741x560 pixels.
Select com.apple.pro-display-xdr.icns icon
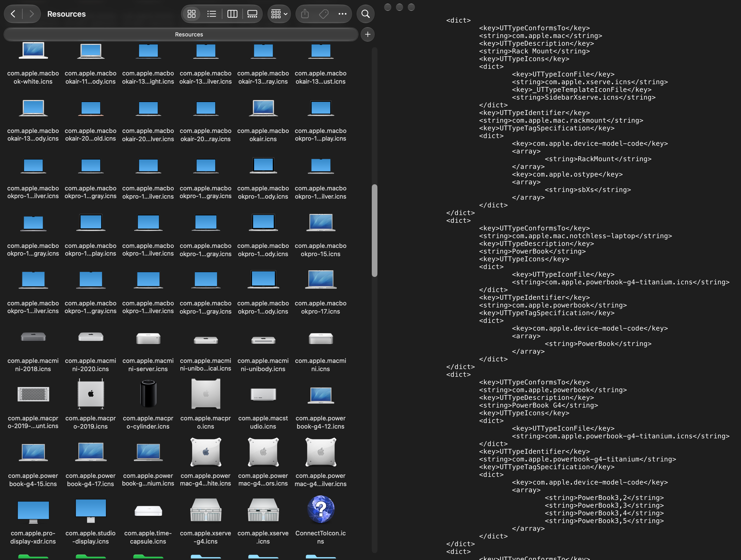pyautogui.click(x=33, y=512)
